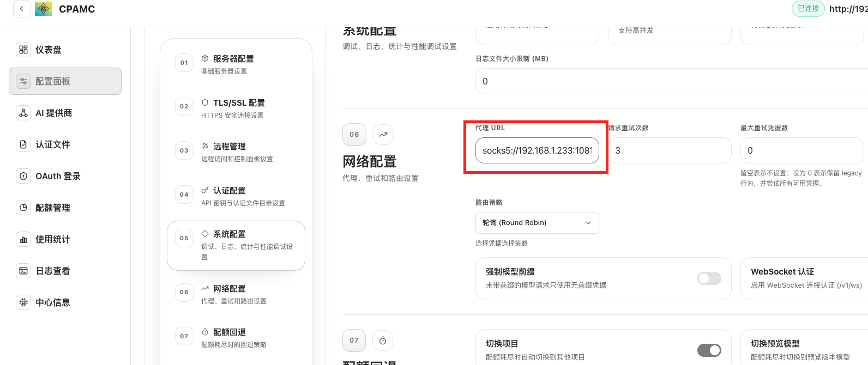
Task: Click the shield icon beside TLS/SSL 配置
Action: click(205, 102)
